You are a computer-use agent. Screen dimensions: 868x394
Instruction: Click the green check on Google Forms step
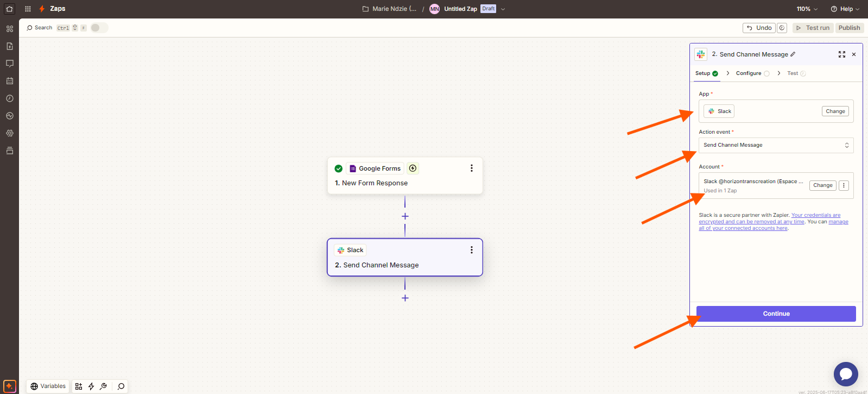coord(339,168)
